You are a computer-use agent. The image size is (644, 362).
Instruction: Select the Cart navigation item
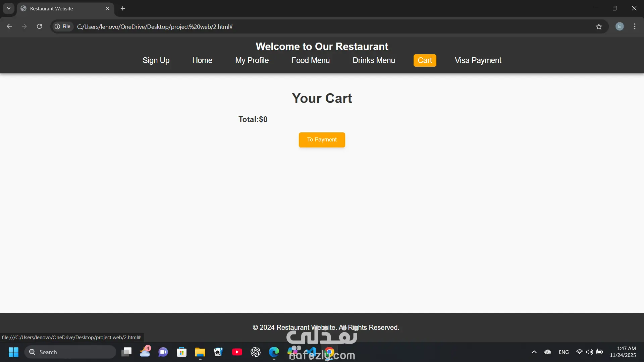tap(425, 60)
